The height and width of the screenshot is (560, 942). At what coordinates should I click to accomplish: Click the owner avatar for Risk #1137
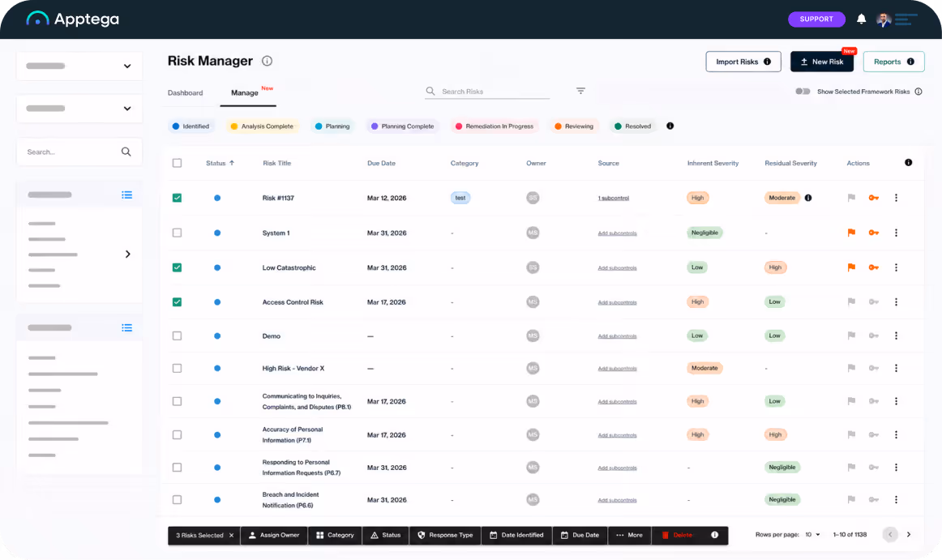[x=533, y=198]
